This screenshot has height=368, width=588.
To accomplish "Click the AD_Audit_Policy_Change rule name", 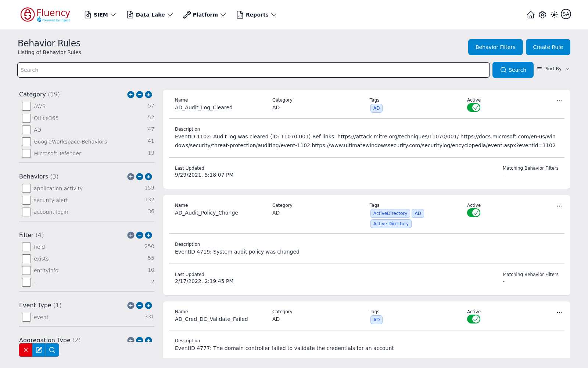I will point(207,213).
